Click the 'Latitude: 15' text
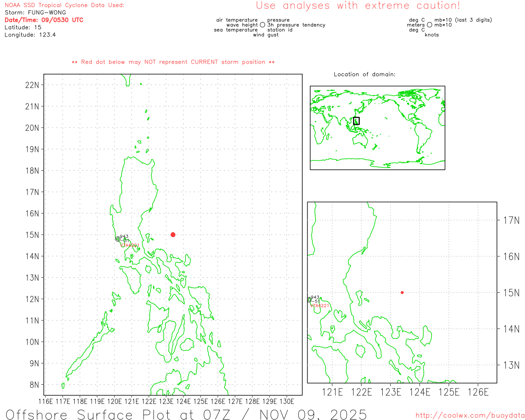This screenshot has width=525, height=420. point(23,27)
